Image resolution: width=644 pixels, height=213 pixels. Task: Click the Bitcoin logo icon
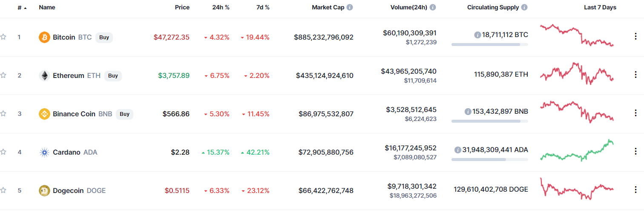coord(44,37)
